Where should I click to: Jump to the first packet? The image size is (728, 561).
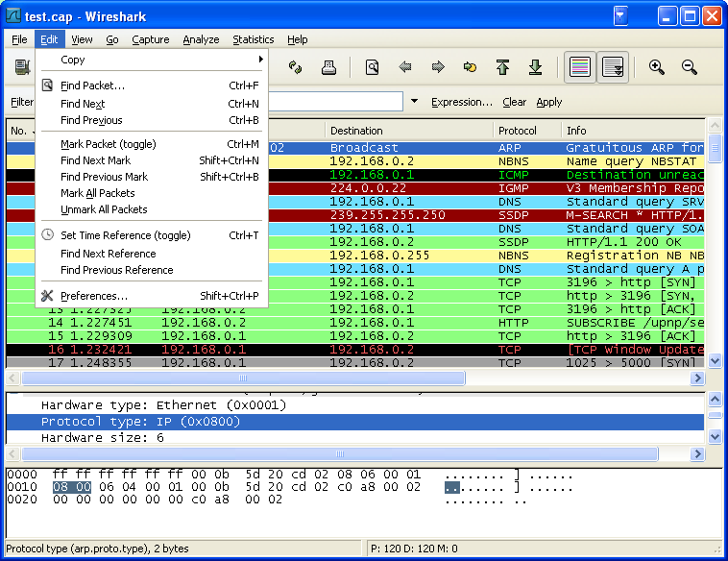(502, 67)
